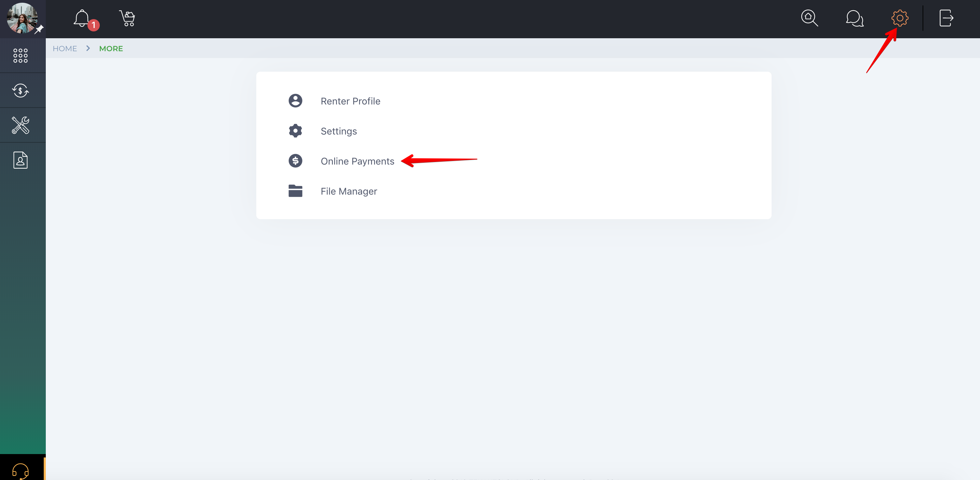Click the orange settings gear icon
Viewport: 980px width, 480px height.
tap(900, 18)
